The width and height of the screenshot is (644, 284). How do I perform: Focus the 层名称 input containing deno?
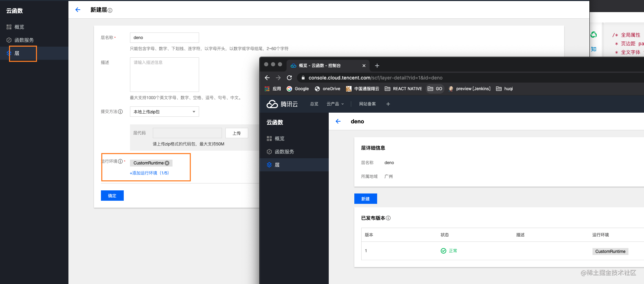pos(164,38)
